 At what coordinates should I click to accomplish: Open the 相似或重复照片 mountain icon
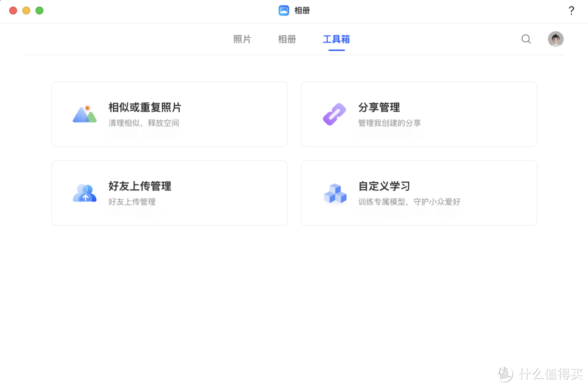pyautogui.click(x=84, y=114)
